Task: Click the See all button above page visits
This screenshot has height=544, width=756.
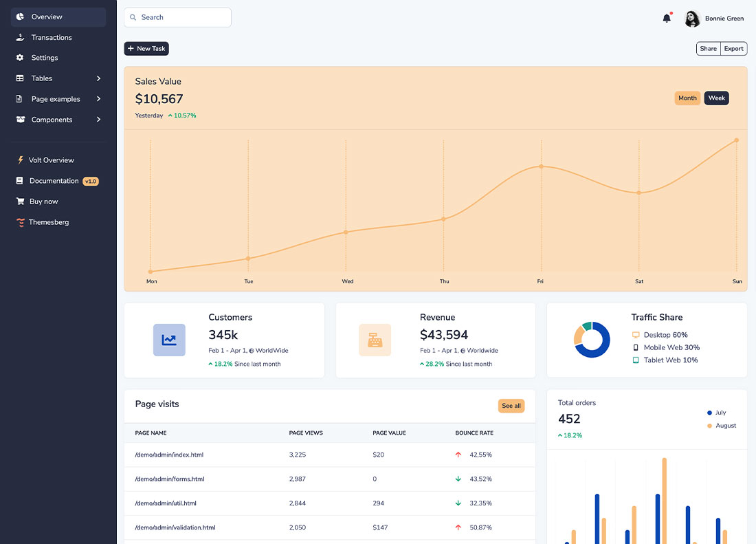Action: click(x=511, y=406)
